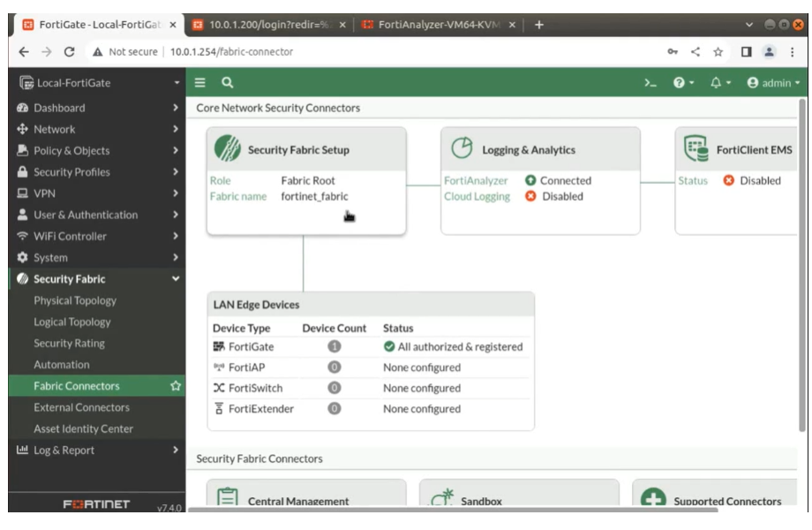812x530 pixels.
Task: Click the FortiExtender device type icon
Action: coord(219,408)
